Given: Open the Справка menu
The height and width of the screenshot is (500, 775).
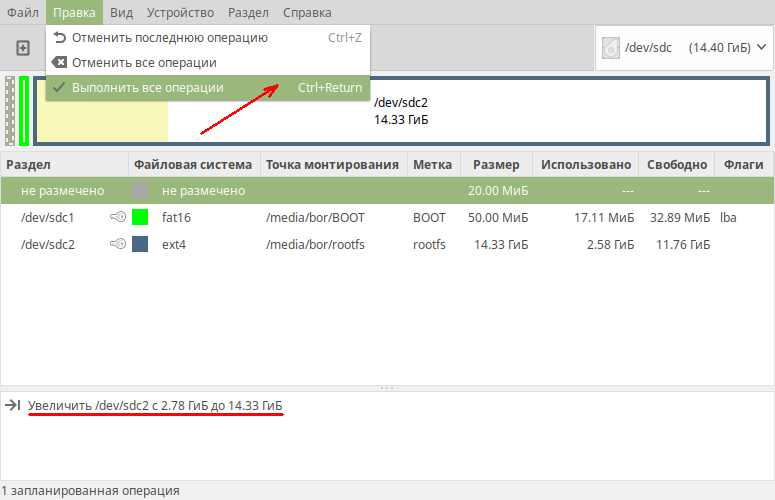Looking at the screenshot, I should pos(307,12).
